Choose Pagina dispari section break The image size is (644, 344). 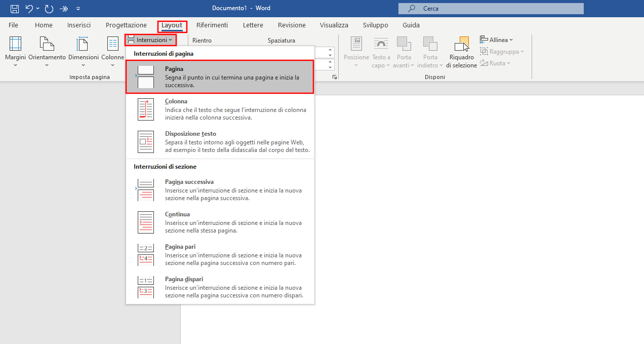coord(220,287)
